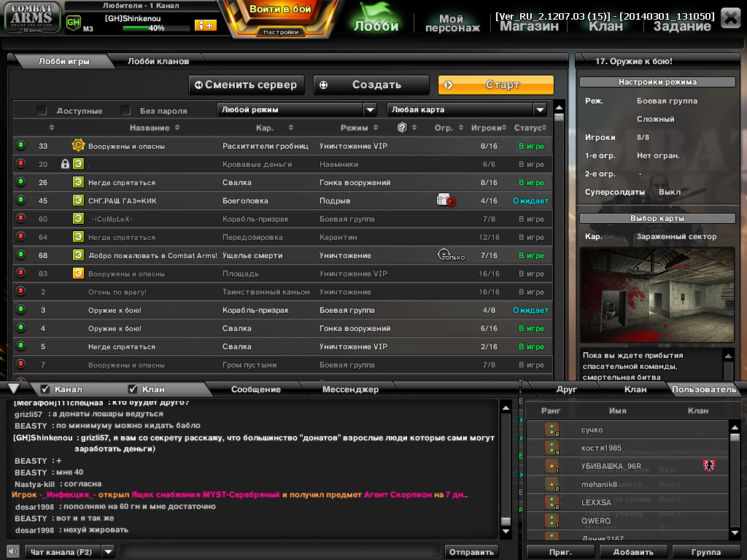The height and width of the screenshot is (560, 747).
Task: Open the Любой режим mode dropdown
Action: point(297,110)
